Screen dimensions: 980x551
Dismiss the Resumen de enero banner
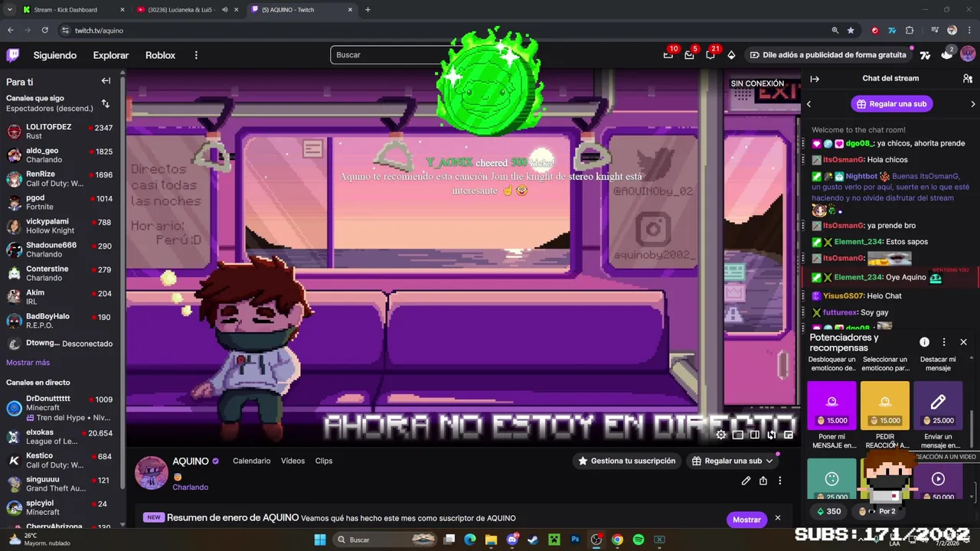tap(777, 518)
